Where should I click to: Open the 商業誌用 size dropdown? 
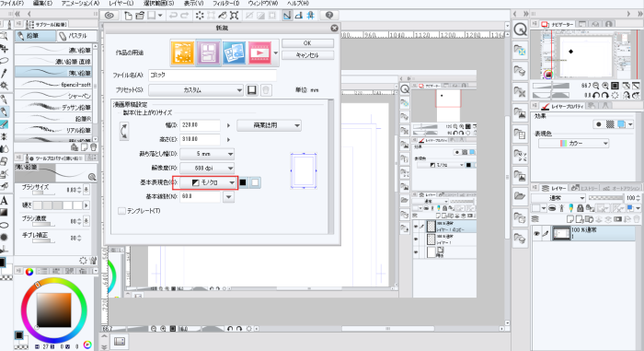269,125
